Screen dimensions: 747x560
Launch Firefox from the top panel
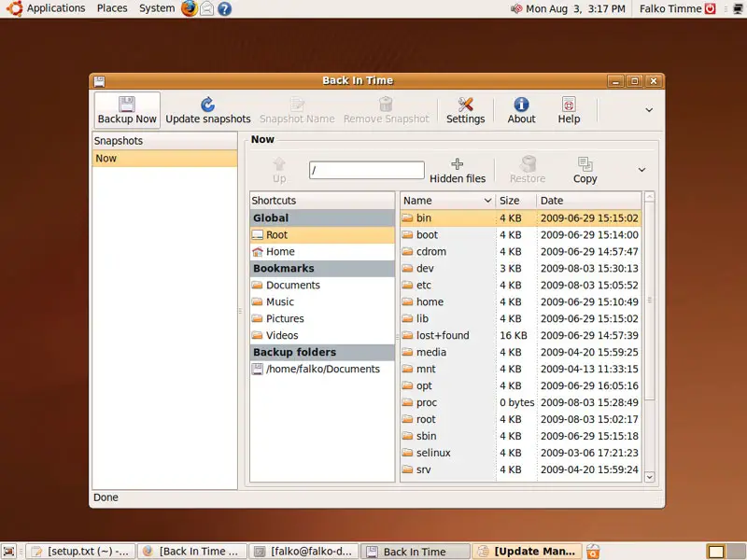(x=190, y=8)
